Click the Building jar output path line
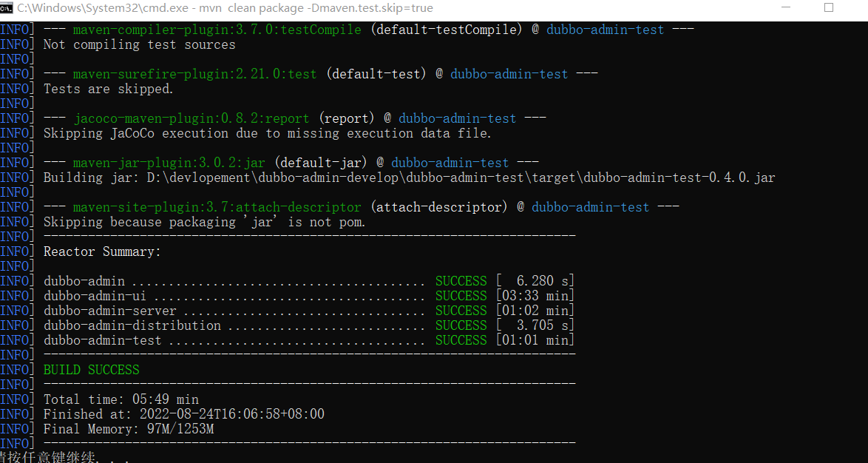Screen dimensions: 868x463 (x=409, y=178)
